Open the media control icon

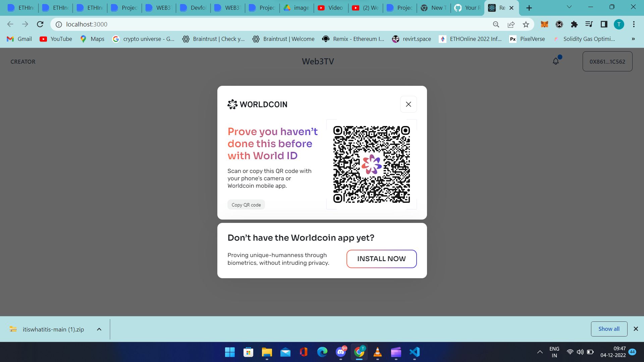pos(589,24)
